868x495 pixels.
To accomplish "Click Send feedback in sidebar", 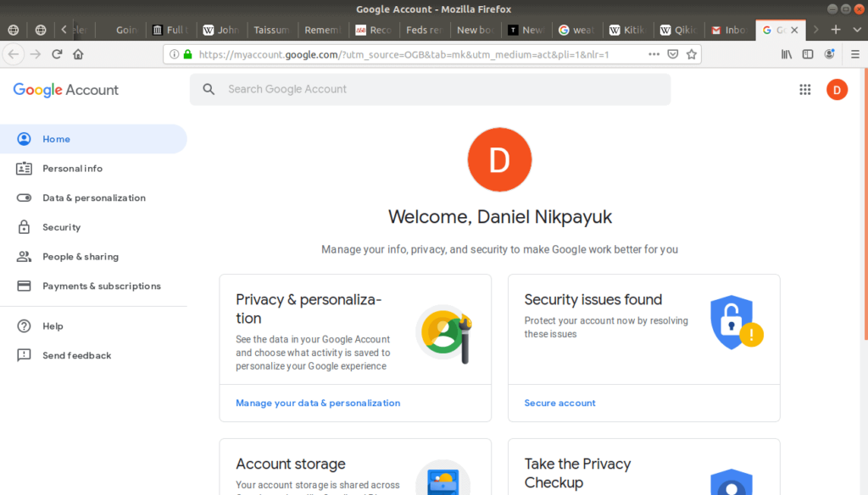I will (93, 355).
